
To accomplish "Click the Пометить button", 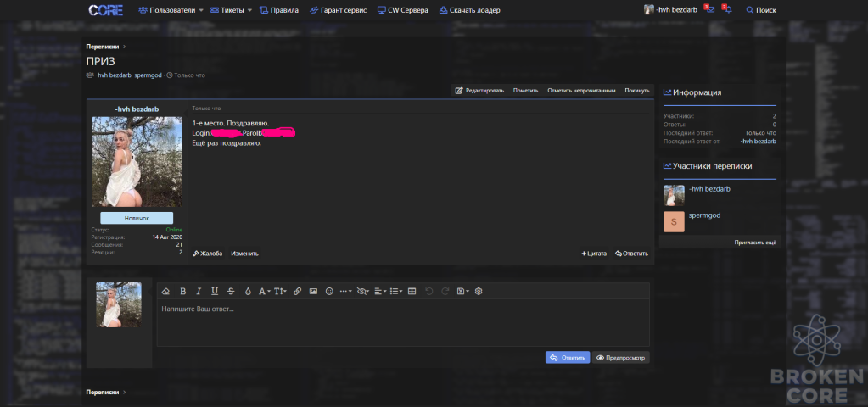I will coord(525,91).
